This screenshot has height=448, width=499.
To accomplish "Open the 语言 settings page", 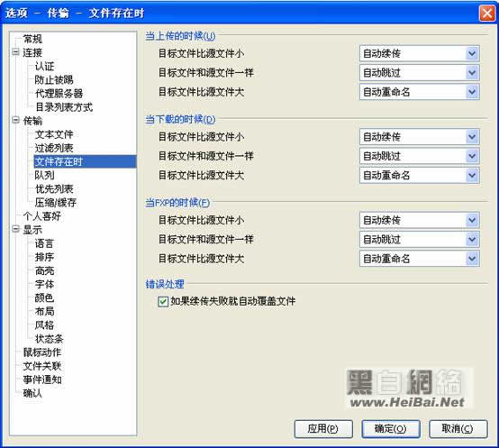I will [44, 243].
